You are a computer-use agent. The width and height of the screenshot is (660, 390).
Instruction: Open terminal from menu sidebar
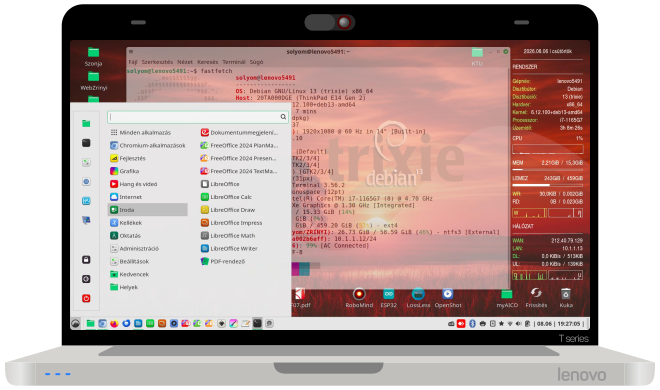[x=86, y=143]
